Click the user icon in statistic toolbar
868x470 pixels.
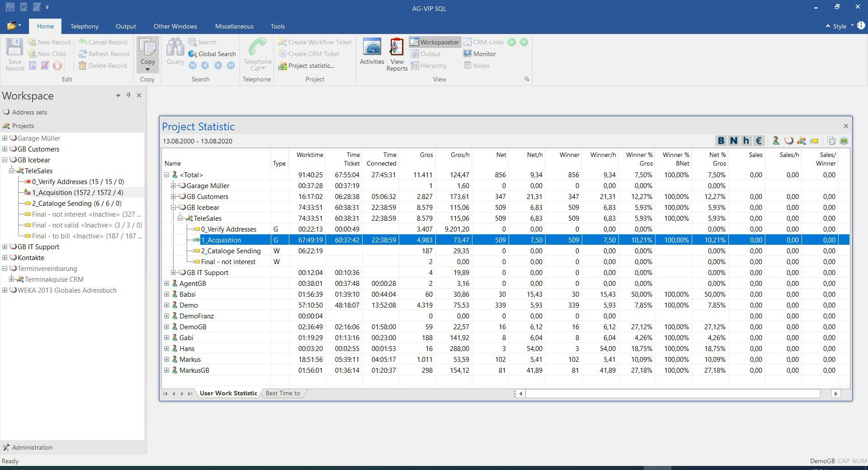[776, 141]
